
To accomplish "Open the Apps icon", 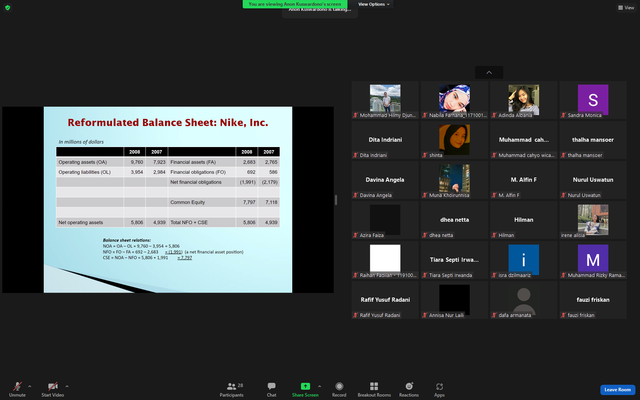I will pos(439,386).
